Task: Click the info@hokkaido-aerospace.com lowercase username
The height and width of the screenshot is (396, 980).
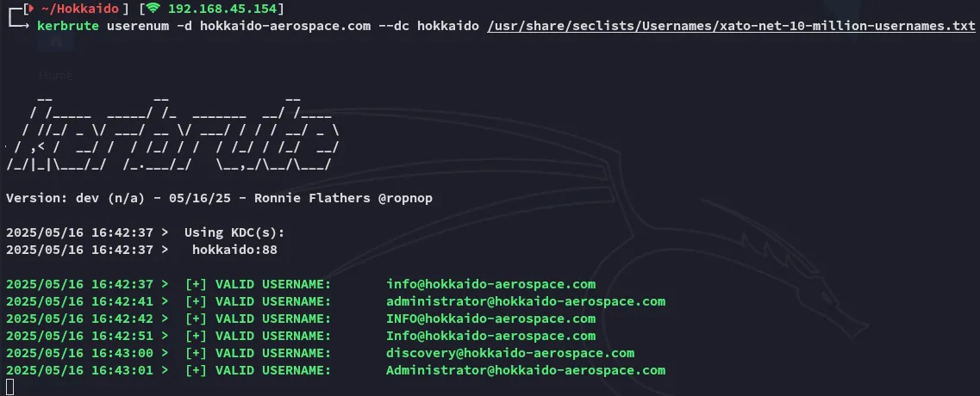Action: [490, 284]
